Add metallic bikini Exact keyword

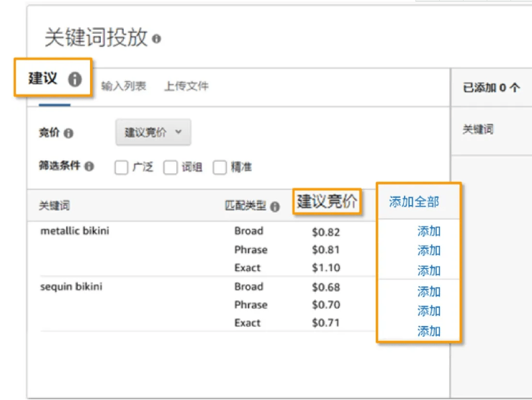pos(429,271)
